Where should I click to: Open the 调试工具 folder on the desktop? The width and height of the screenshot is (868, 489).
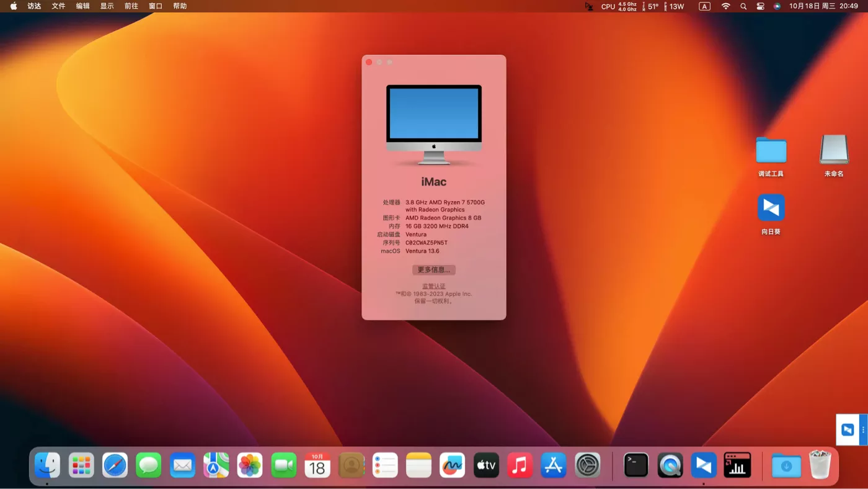(x=771, y=150)
